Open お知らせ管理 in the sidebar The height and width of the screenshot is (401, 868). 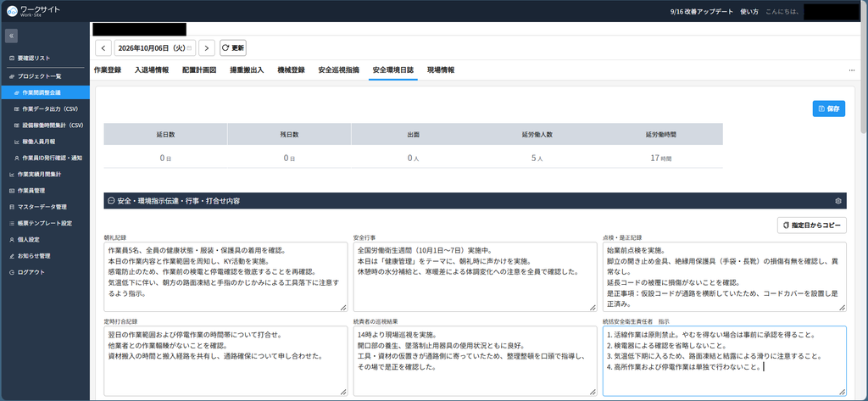pos(45,256)
